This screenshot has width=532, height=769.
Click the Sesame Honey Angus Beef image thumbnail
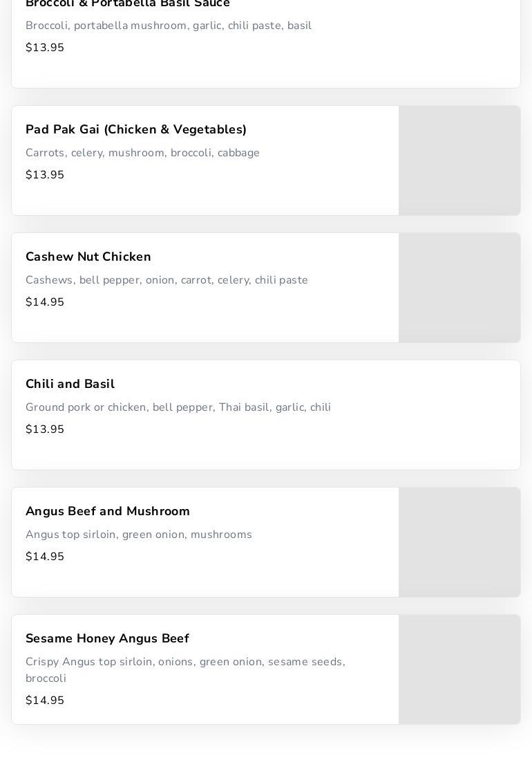[x=459, y=669]
